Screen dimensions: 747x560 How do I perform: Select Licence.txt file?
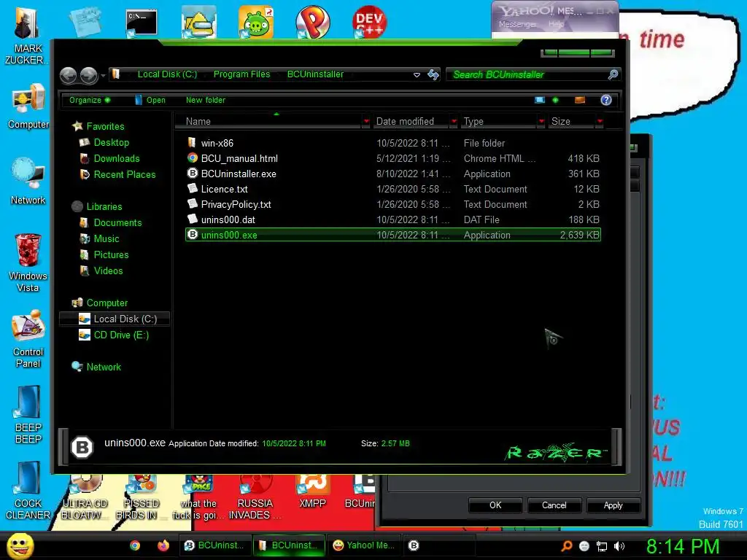click(393, 189)
